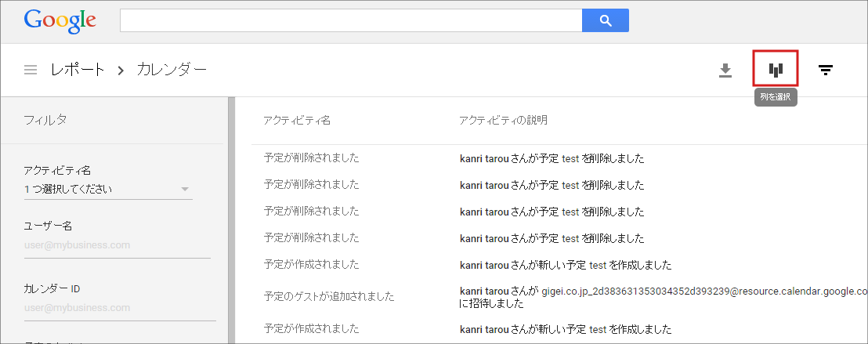This screenshot has width=868, height=344.
Task: Click the first 予定が作成されました row
Action: tap(312, 264)
